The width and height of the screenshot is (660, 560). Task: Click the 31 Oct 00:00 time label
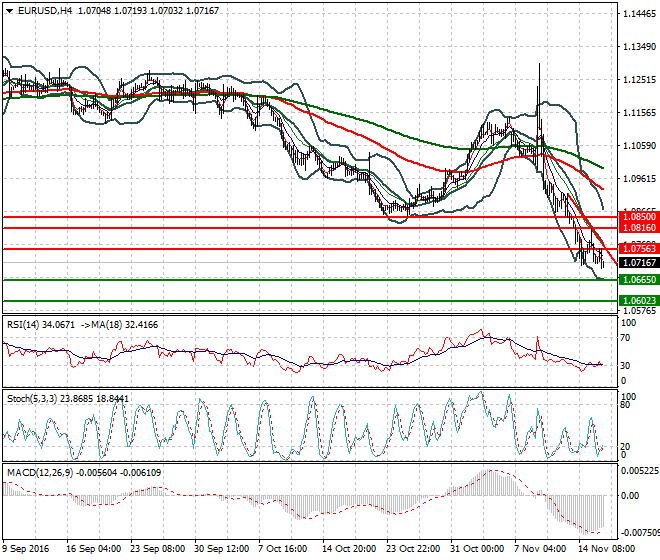[477, 549]
